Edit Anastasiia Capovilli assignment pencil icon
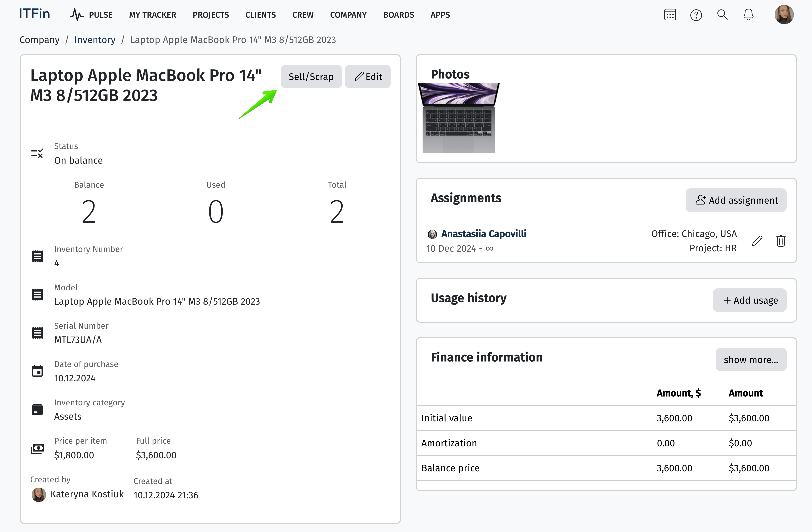This screenshot has width=812, height=532. pyautogui.click(x=757, y=241)
